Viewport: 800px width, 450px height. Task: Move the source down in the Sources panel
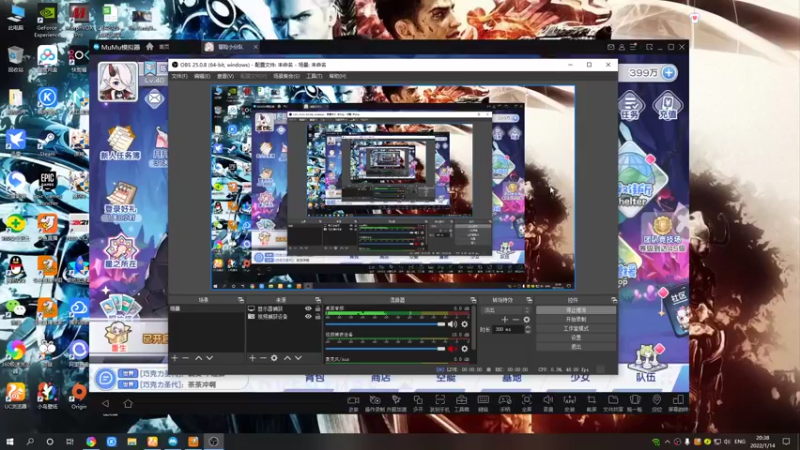[x=298, y=358]
